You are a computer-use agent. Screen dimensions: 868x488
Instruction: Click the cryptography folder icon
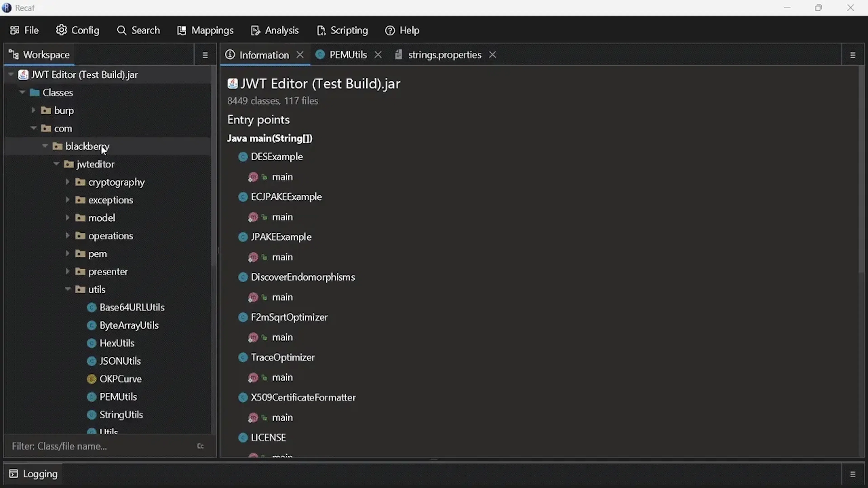tap(80, 182)
